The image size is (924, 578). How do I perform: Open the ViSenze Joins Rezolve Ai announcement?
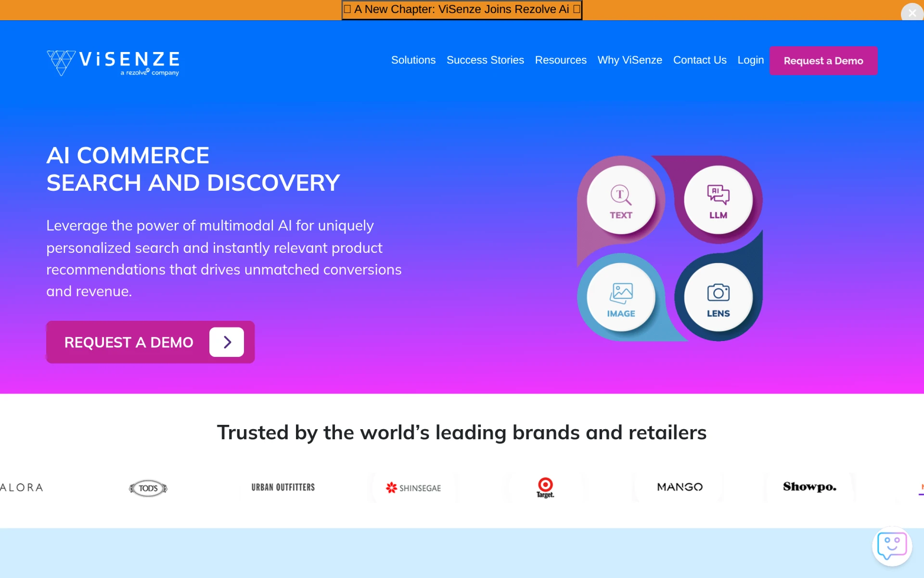(x=462, y=10)
